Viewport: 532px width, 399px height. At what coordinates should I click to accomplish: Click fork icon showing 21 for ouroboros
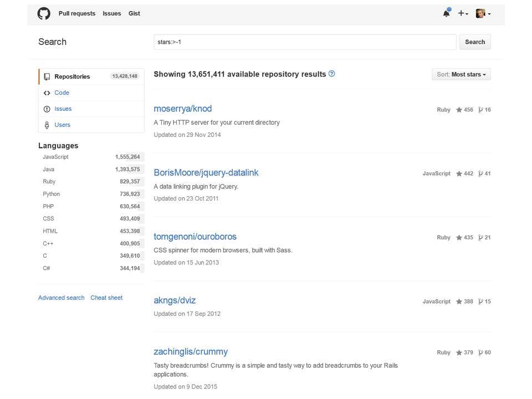[480, 238]
